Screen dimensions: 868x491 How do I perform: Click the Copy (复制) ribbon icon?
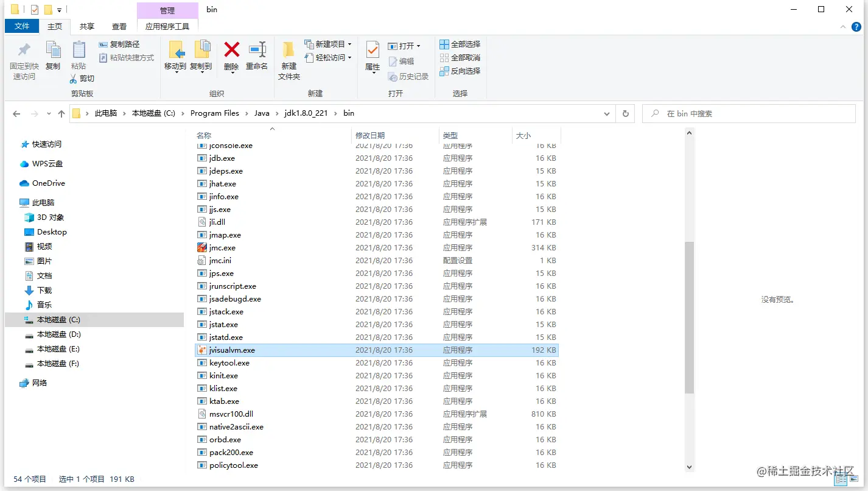[53, 50]
